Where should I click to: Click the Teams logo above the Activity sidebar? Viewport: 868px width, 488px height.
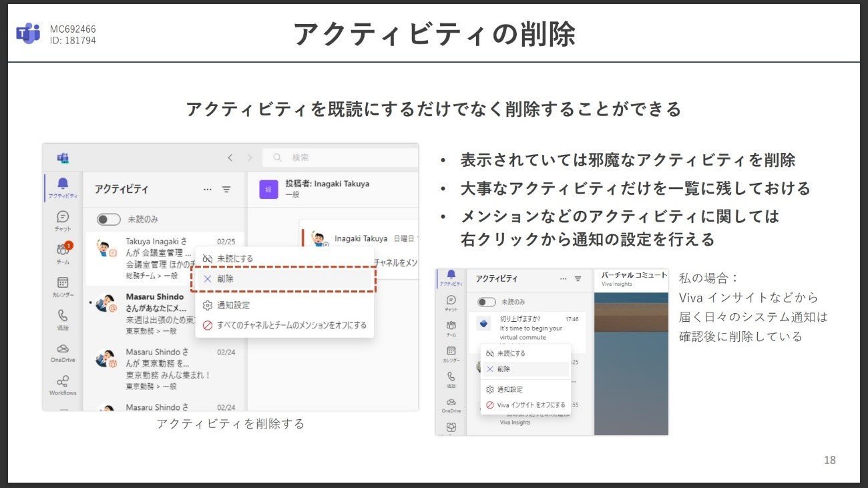coord(63,158)
